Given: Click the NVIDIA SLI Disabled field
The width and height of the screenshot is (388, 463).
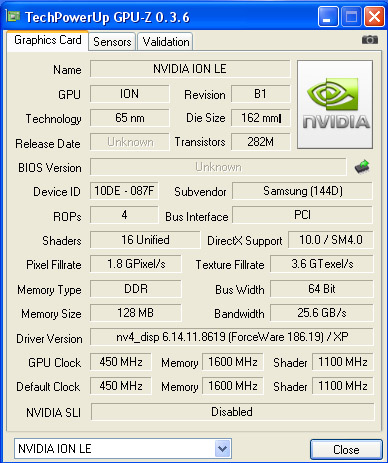Looking at the screenshot, I should click(x=232, y=412).
